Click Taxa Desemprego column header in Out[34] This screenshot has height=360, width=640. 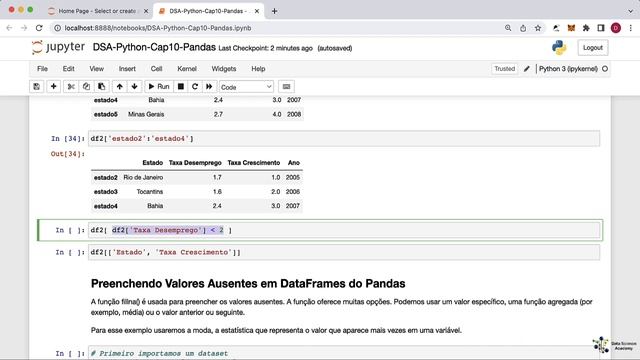195,163
